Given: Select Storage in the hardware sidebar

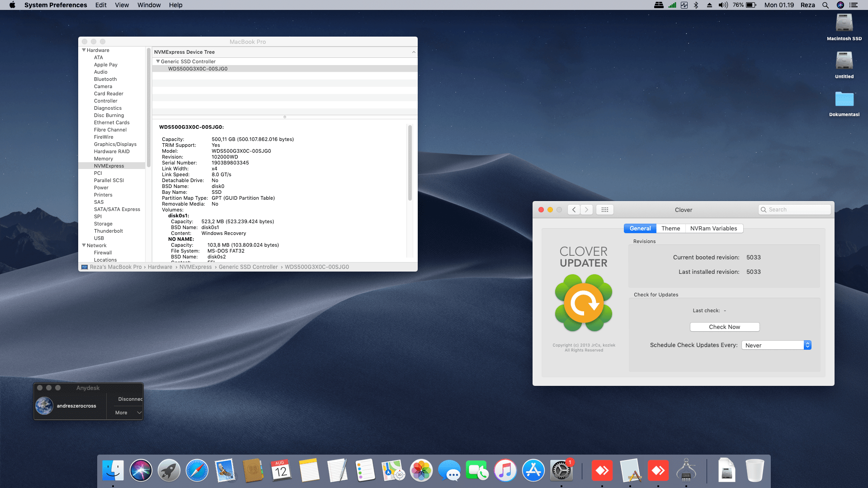Looking at the screenshot, I should 103,224.
